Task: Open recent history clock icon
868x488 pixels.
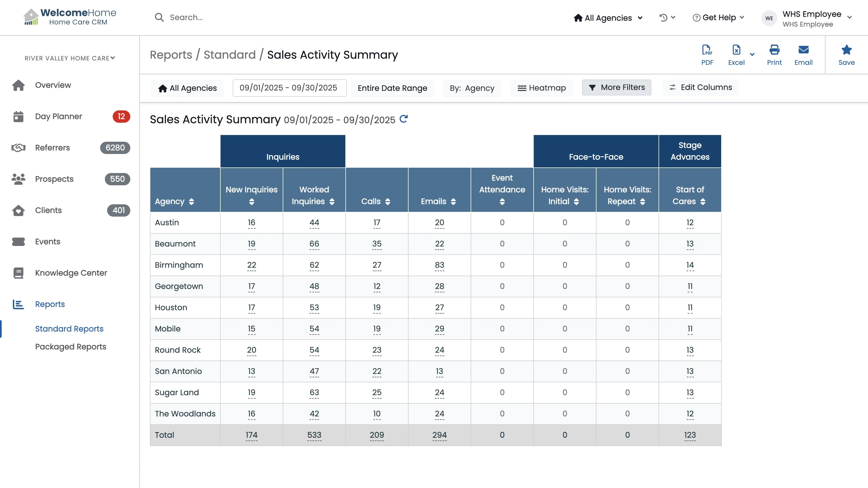Action: tap(664, 18)
